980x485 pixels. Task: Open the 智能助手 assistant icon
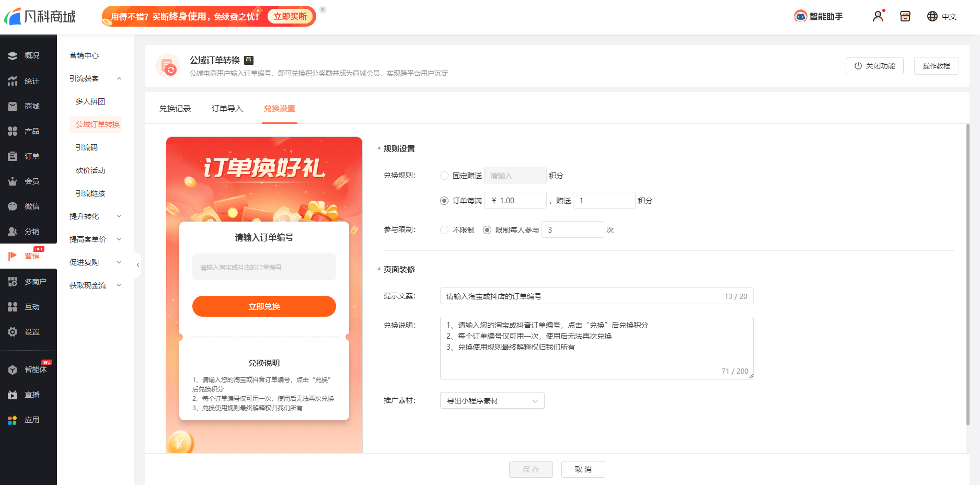[x=800, y=16]
